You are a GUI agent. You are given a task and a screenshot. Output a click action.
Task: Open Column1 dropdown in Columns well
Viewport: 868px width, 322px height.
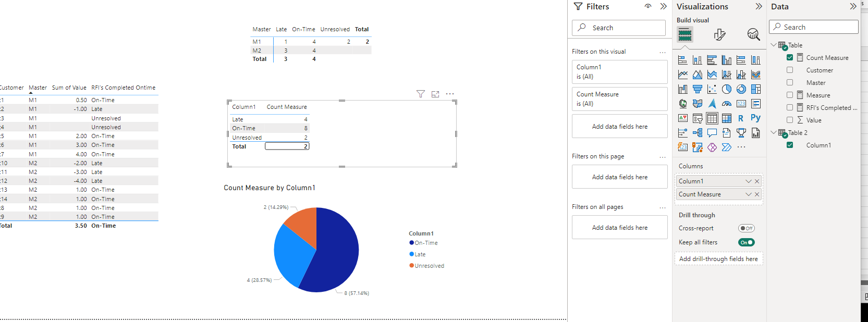click(749, 181)
